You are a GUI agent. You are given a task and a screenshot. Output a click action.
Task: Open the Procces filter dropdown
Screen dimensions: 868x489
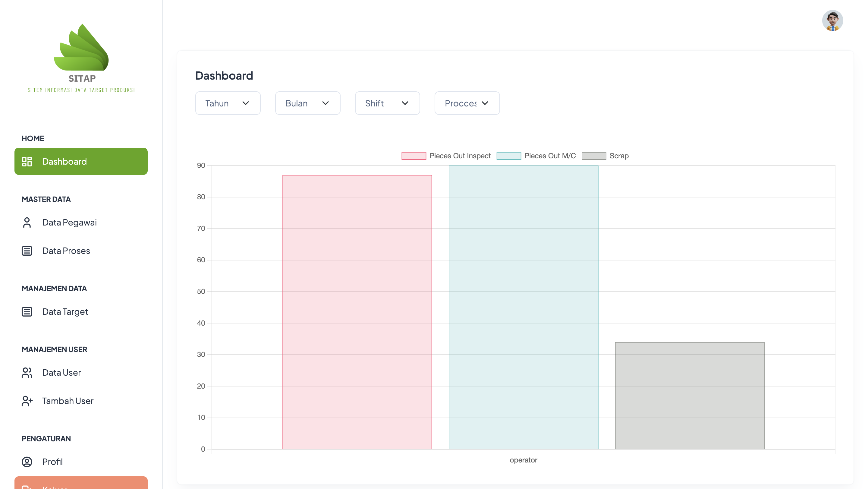pyautogui.click(x=467, y=103)
